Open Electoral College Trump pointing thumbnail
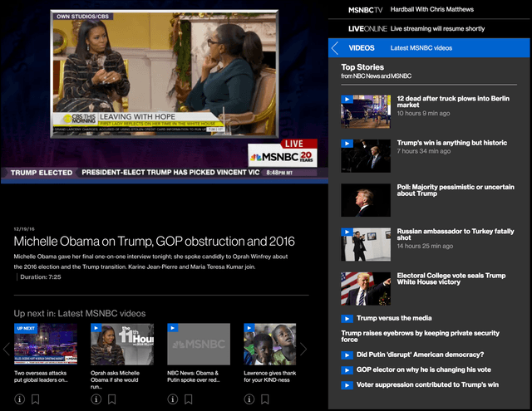The image size is (532, 411). 366,289
